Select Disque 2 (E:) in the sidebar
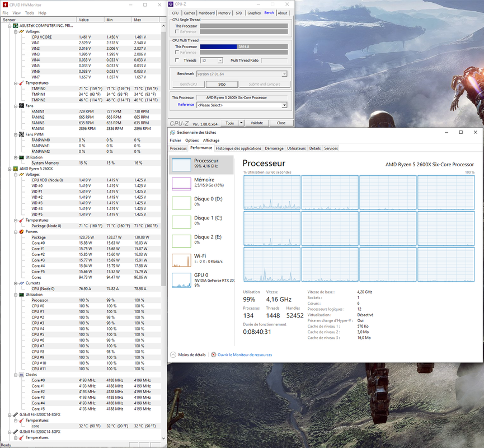The width and height of the screenshot is (484, 448). pyautogui.click(x=202, y=241)
